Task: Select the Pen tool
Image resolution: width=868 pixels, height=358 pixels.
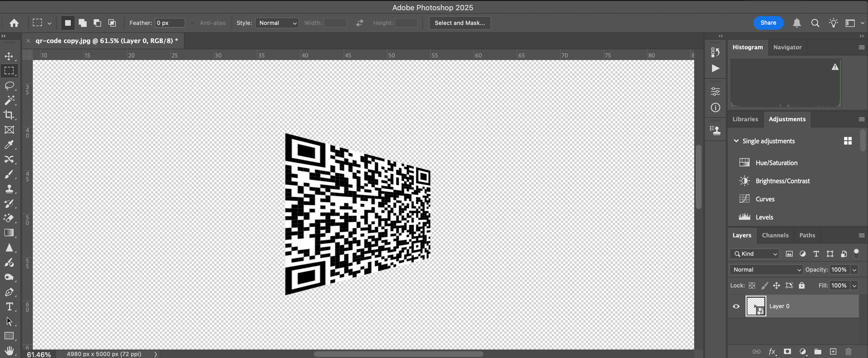Action: click(9, 292)
